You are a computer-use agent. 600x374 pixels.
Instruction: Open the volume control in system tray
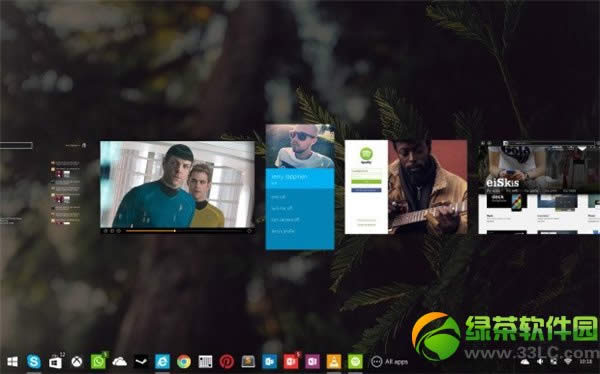point(540,362)
